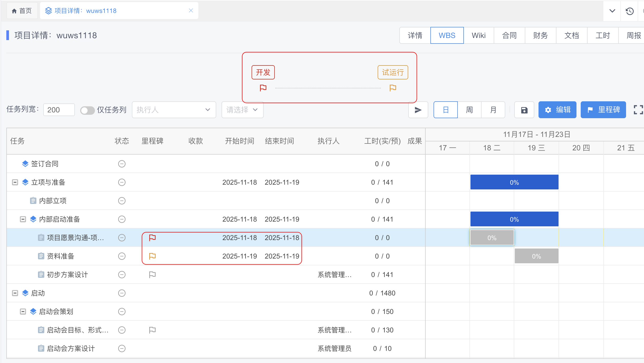Open the history clock icon
Viewport: 644px width, 363px height.
629,11
